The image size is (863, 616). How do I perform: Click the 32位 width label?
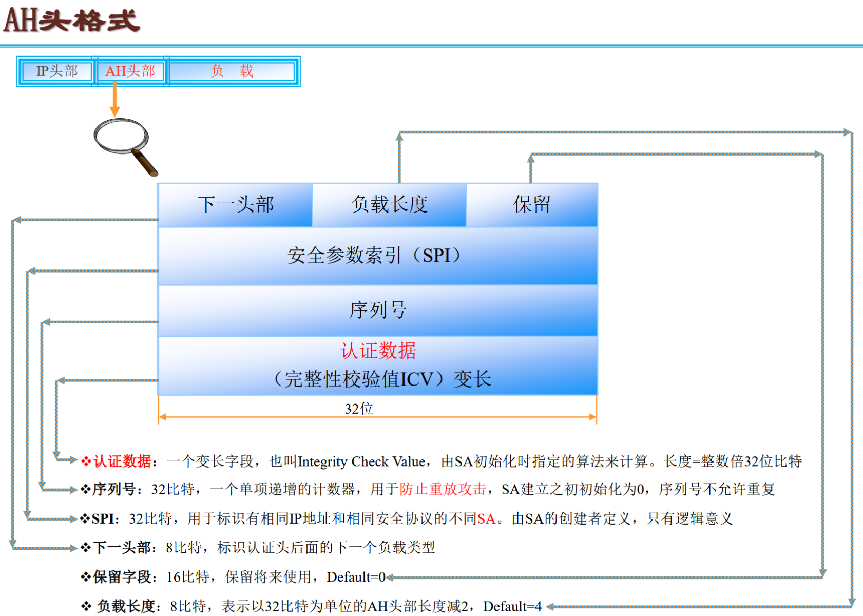click(x=359, y=409)
